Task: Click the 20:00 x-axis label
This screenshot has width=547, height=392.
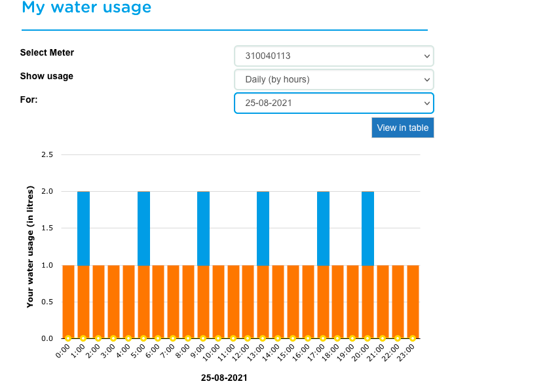Action: point(362,353)
